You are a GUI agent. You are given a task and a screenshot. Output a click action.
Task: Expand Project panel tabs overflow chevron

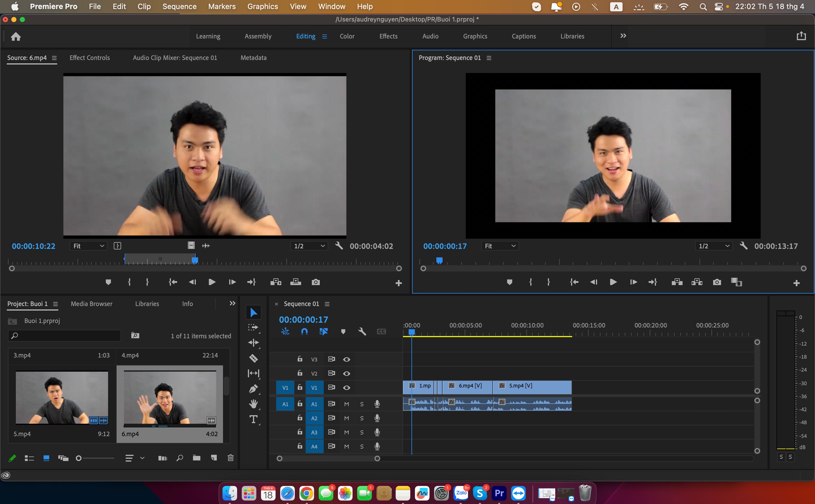tap(232, 303)
